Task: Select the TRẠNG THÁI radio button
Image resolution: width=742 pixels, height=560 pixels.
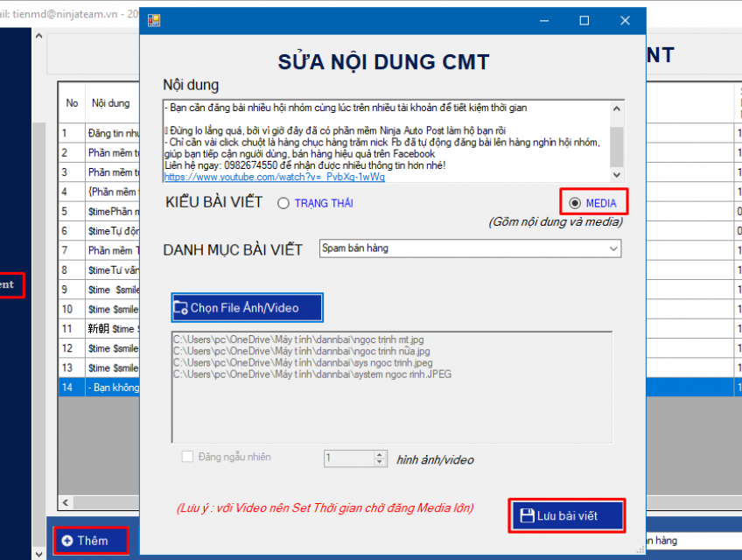Action: click(283, 201)
